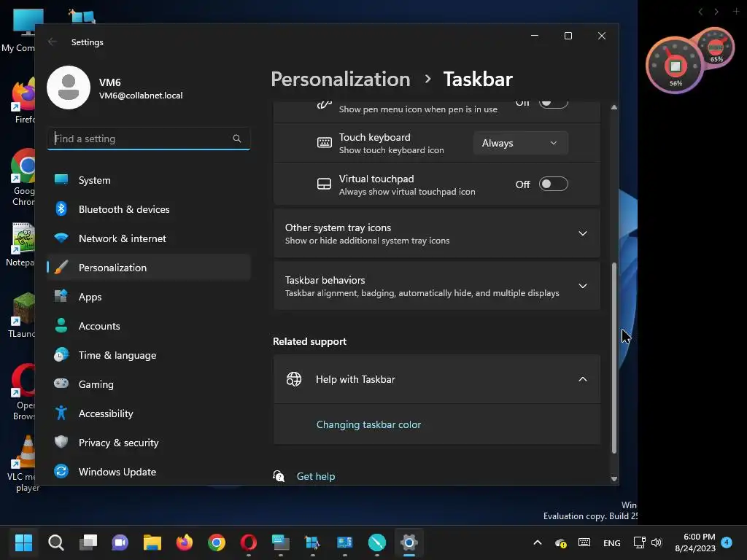The height and width of the screenshot is (560, 747).
Task: Open the Touch keyboard Always dropdown
Action: coord(520,143)
